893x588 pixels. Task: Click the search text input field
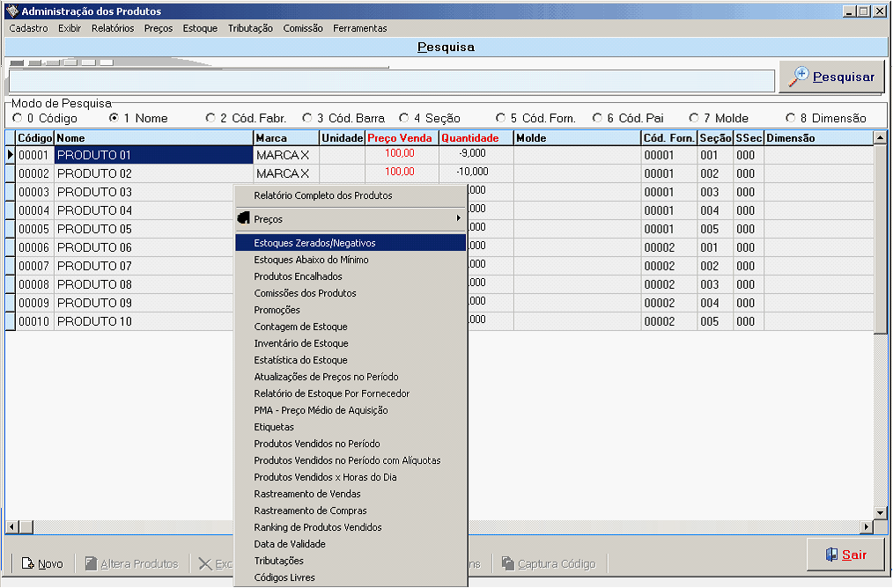[x=391, y=81]
